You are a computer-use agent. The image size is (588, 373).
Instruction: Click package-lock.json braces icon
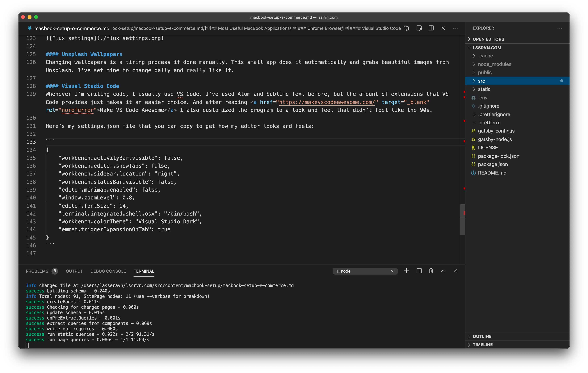tap(473, 156)
